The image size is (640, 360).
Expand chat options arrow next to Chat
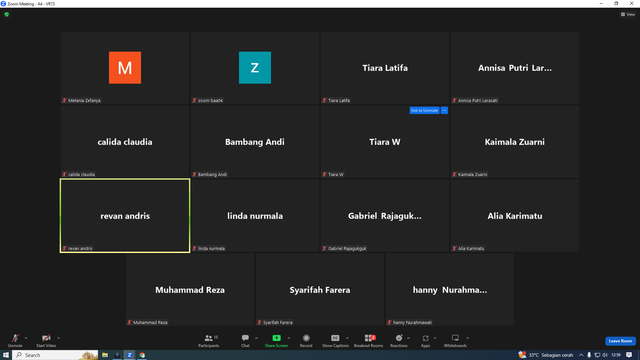pyautogui.click(x=256, y=338)
